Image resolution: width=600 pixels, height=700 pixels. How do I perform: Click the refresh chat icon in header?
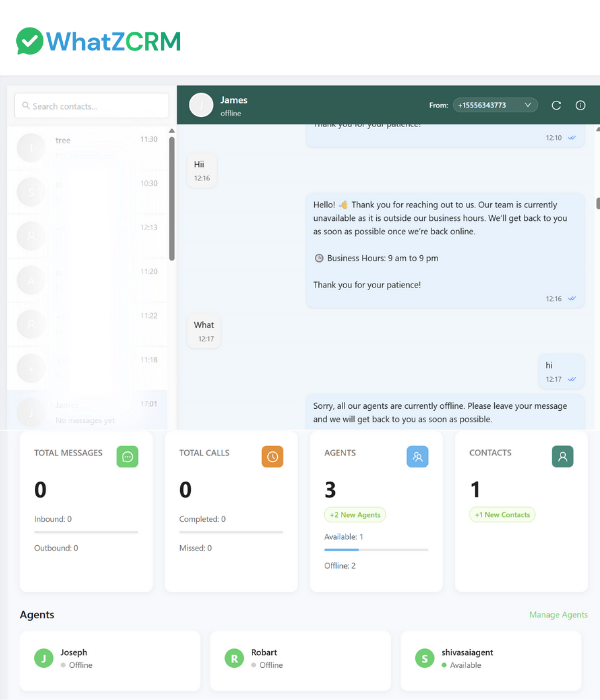(x=556, y=105)
